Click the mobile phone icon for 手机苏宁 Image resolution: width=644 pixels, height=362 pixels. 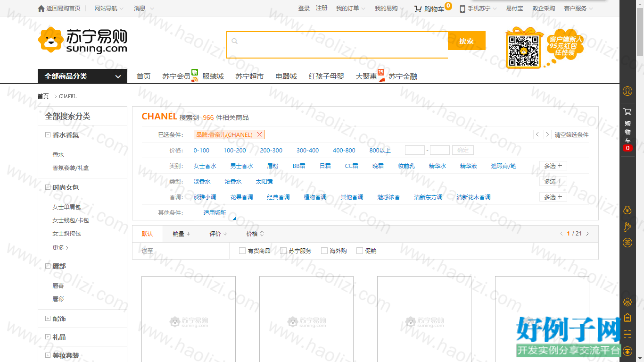(x=462, y=8)
